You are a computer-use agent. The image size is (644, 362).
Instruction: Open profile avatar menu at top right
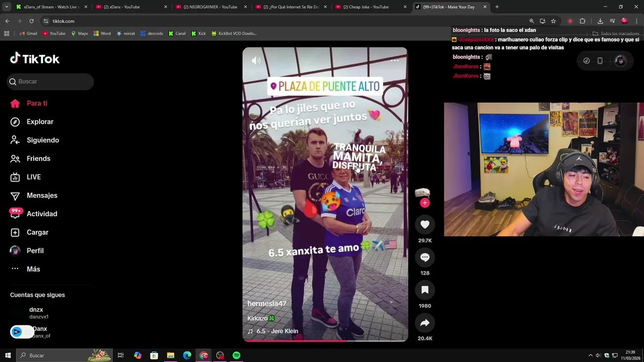(620, 60)
